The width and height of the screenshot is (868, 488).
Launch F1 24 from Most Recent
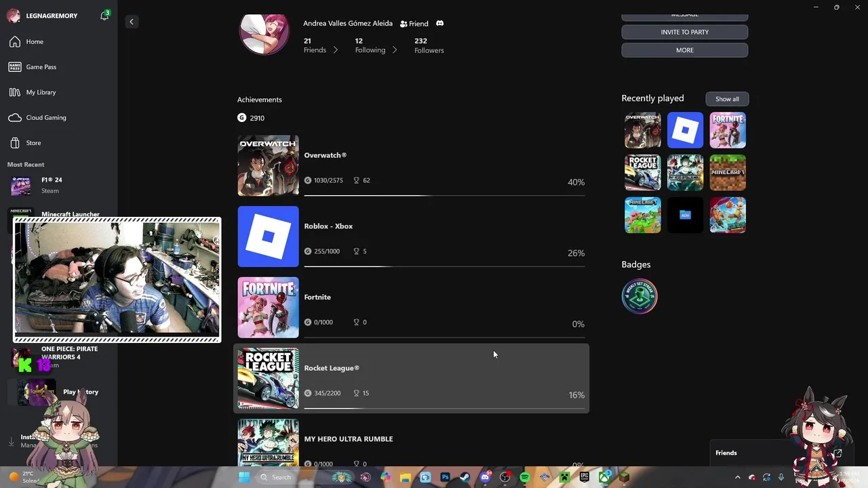pyautogui.click(x=59, y=185)
